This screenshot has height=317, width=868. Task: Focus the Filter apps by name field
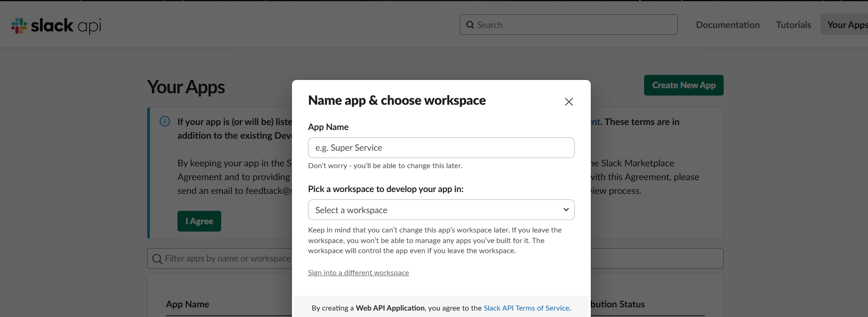[x=435, y=259]
